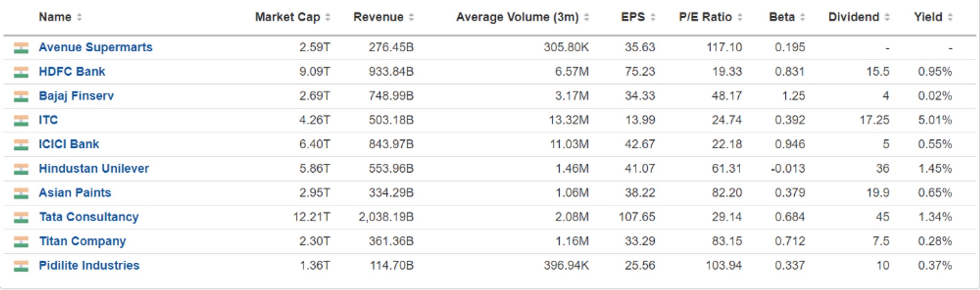Click the India flag icon beside Avenue Supermarts

(21, 48)
